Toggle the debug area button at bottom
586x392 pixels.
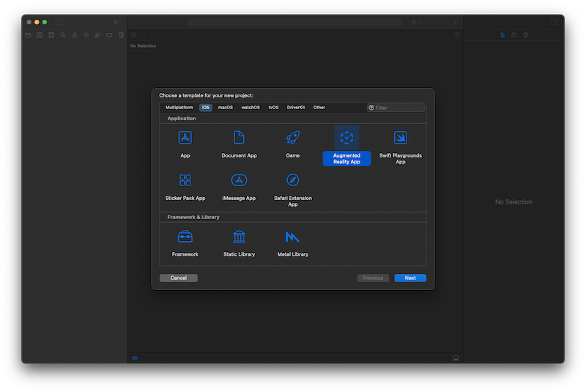456,358
